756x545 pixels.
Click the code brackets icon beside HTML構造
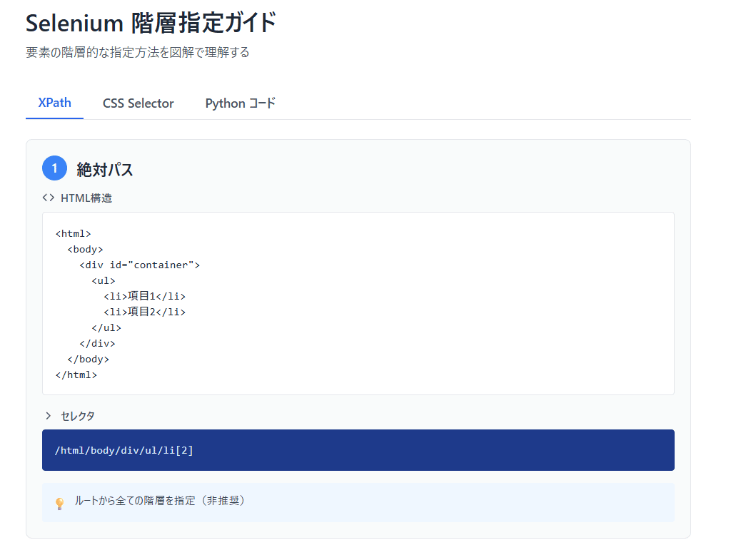48,198
